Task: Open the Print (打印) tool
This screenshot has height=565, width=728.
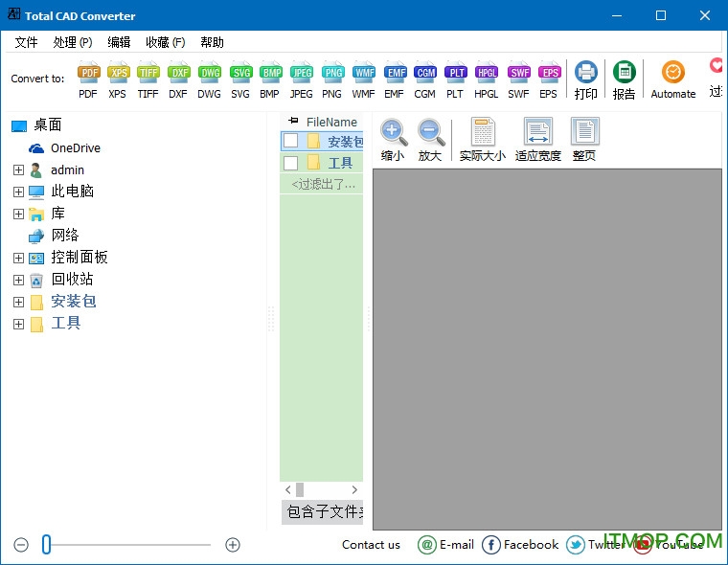Action: click(586, 80)
